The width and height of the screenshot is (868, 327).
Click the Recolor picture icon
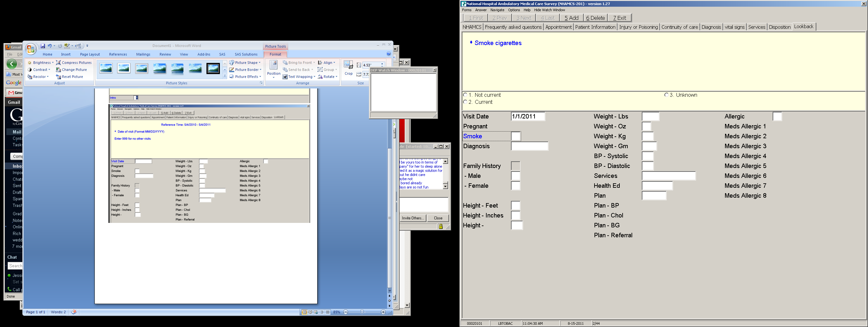(x=30, y=77)
